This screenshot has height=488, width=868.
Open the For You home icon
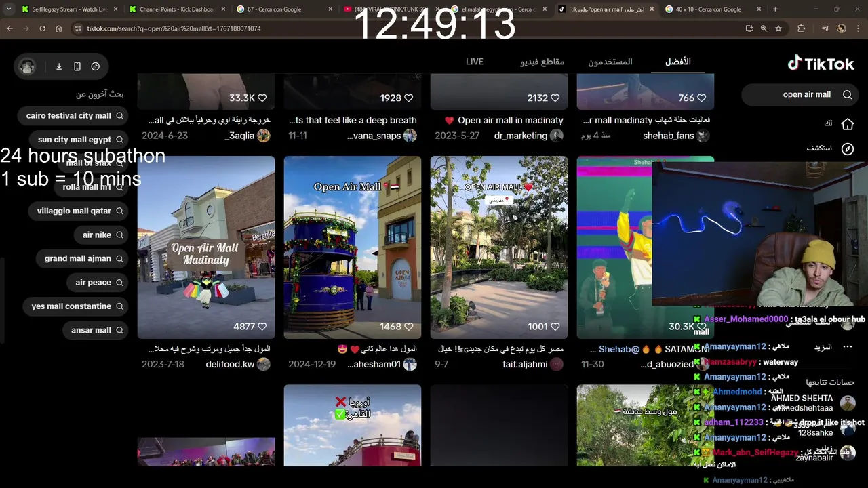[x=848, y=124]
